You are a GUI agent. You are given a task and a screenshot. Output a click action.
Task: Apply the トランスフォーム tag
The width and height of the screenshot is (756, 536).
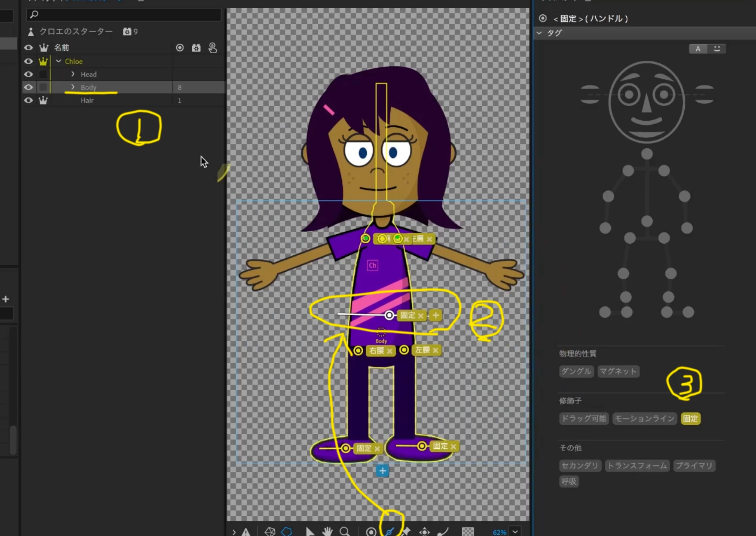pos(637,466)
